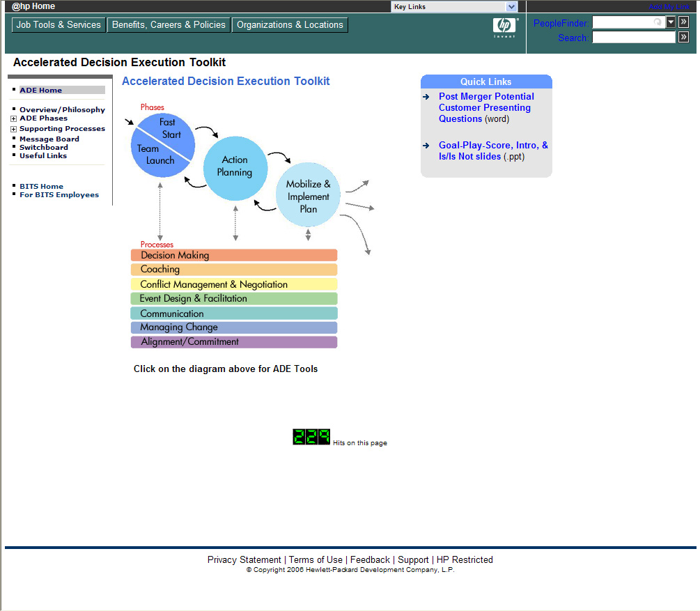700x611 pixels.
Task: Open the Key Links dropdown
Action: tap(512, 7)
